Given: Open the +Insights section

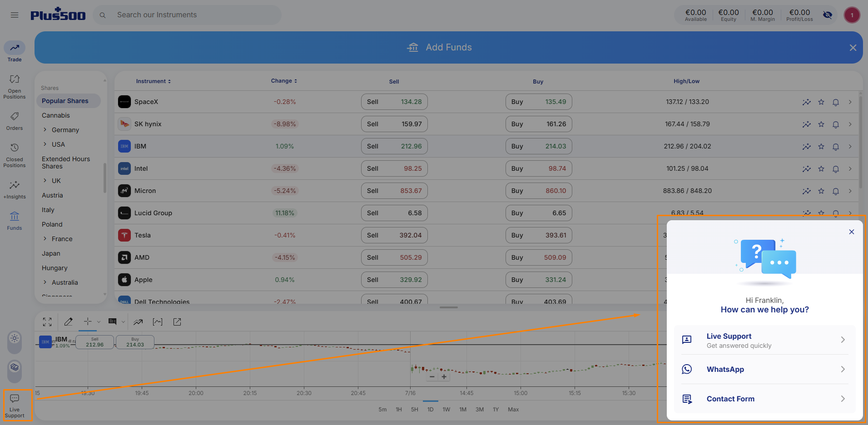Looking at the screenshot, I should [x=15, y=190].
